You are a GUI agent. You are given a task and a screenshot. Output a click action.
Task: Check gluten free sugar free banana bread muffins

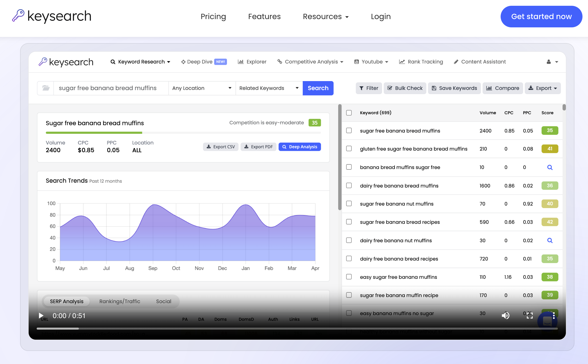(x=349, y=149)
